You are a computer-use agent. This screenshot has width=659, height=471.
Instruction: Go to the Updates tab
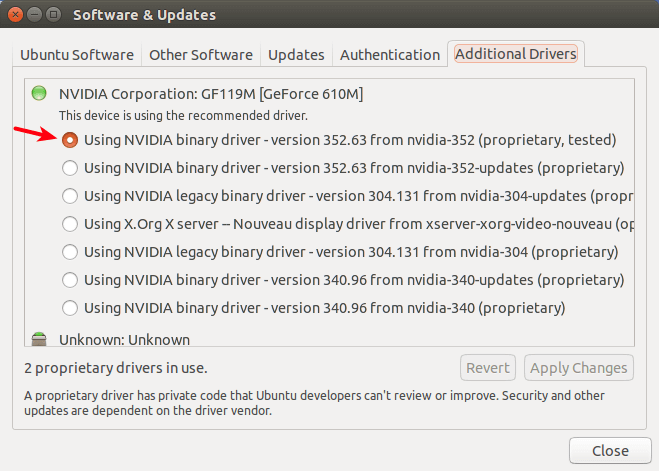pyautogui.click(x=296, y=55)
